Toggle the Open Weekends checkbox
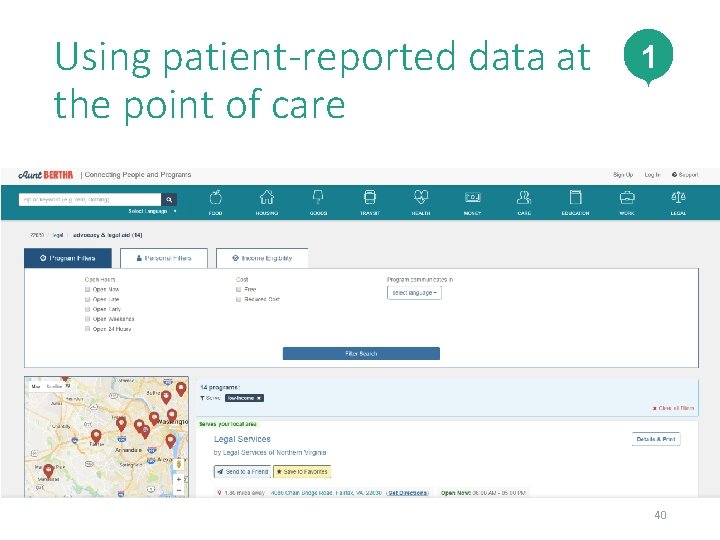720x540 pixels. coord(87,319)
